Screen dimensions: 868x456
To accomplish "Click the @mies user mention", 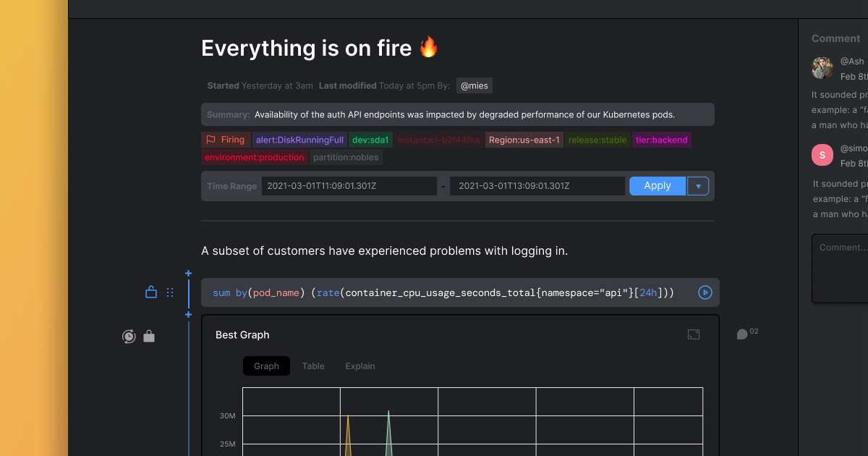I will (475, 85).
